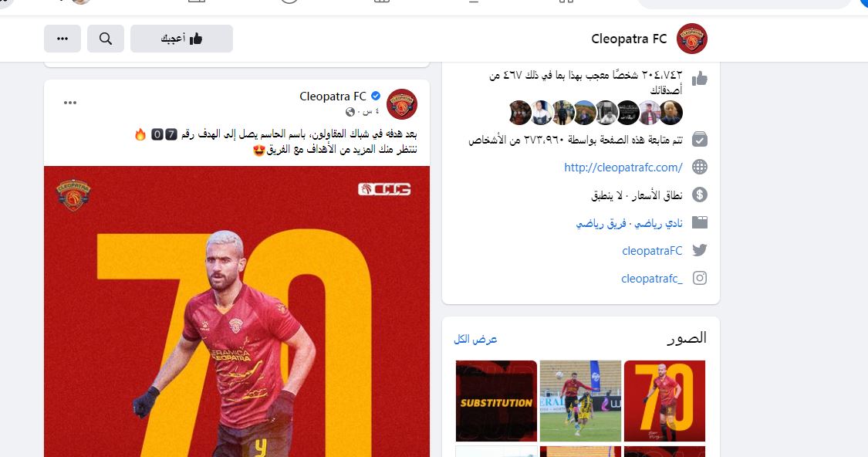Image resolution: width=868 pixels, height=457 pixels.
Task: Open the cleopatraFC Twitter link
Action: coord(652,250)
